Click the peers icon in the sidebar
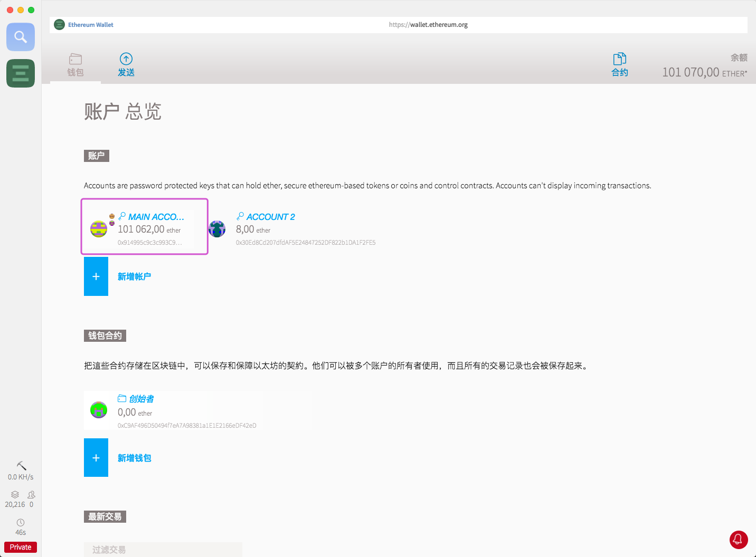Image resolution: width=756 pixels, height=557 pixels. pos(31,495)
